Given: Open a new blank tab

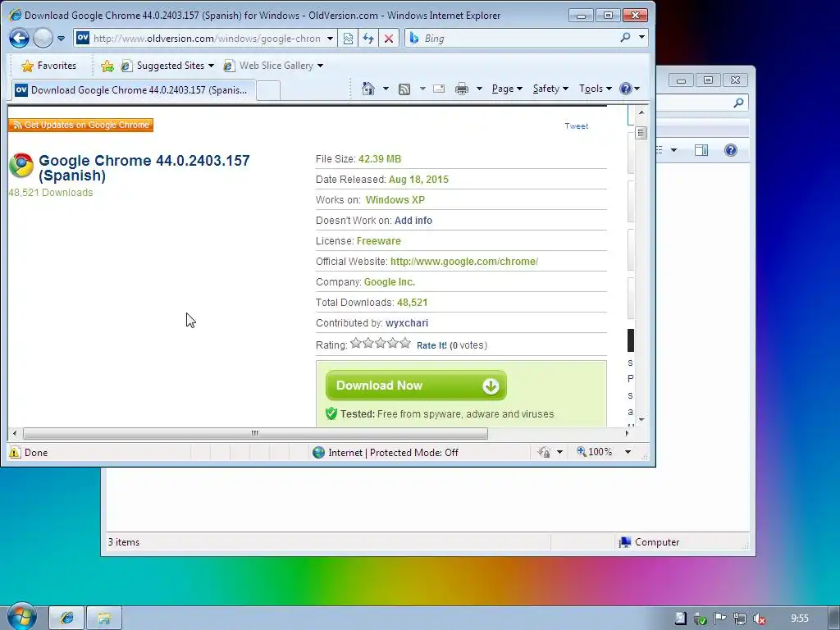Looking at the screenshot, I should 268,90.
